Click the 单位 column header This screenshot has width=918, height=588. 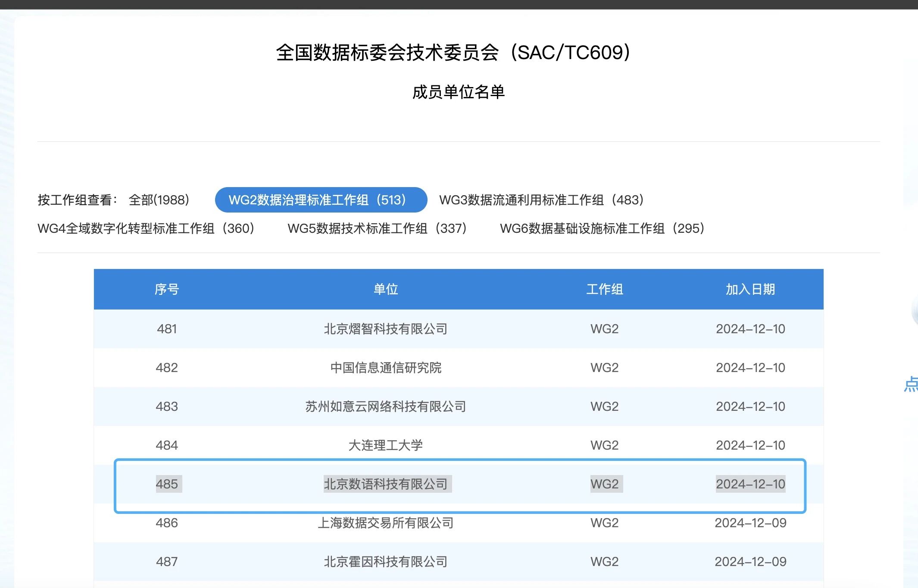click(x=386, y=289)
